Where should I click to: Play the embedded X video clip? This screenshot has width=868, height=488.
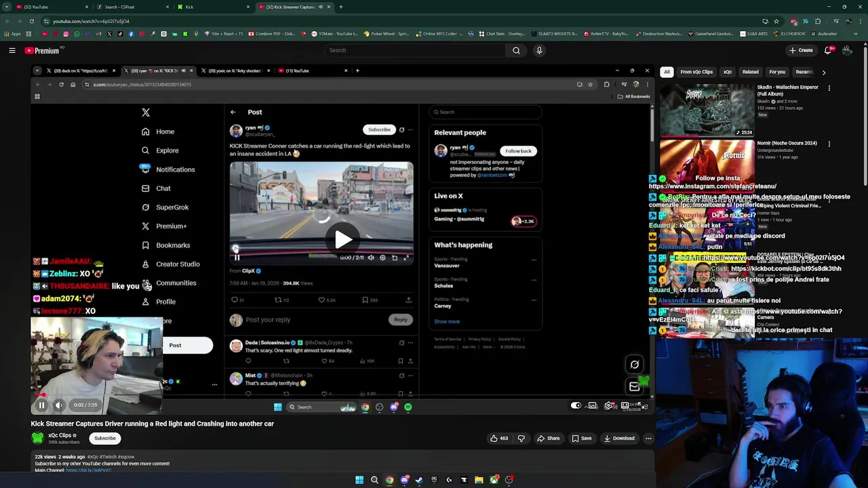click(343, 239)
